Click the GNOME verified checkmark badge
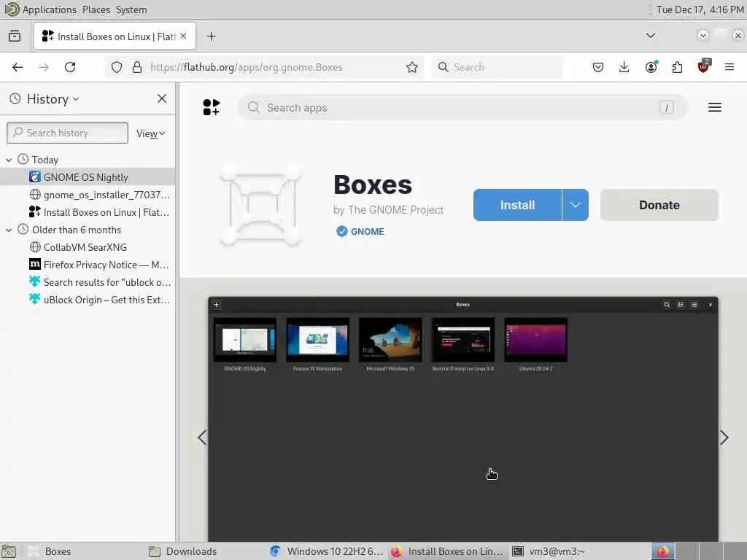This screenshot has width=747, height=560. point(341,231)
